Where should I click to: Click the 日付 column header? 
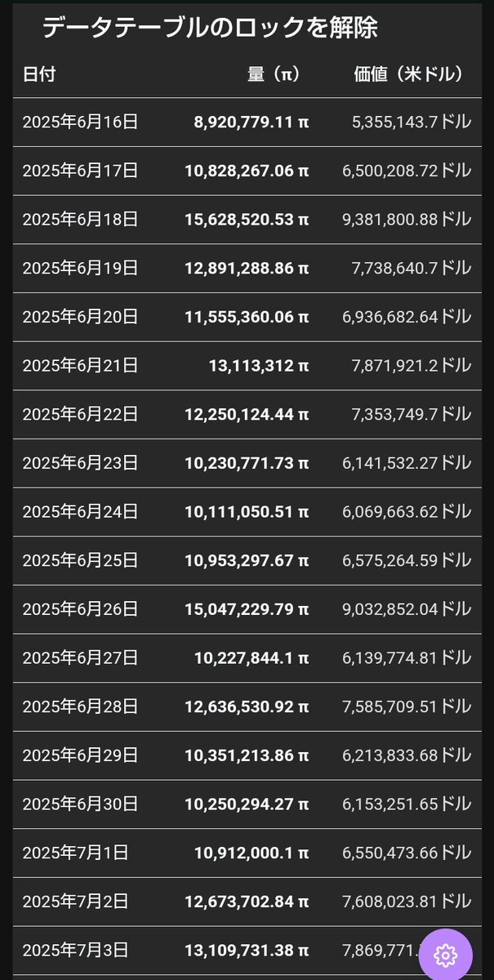click(39, 74)
